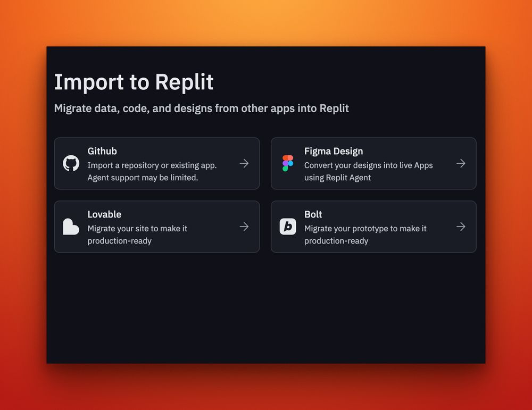Select the Figma Design card title
Screen dimensions: 532x410
tap(334, 151)
